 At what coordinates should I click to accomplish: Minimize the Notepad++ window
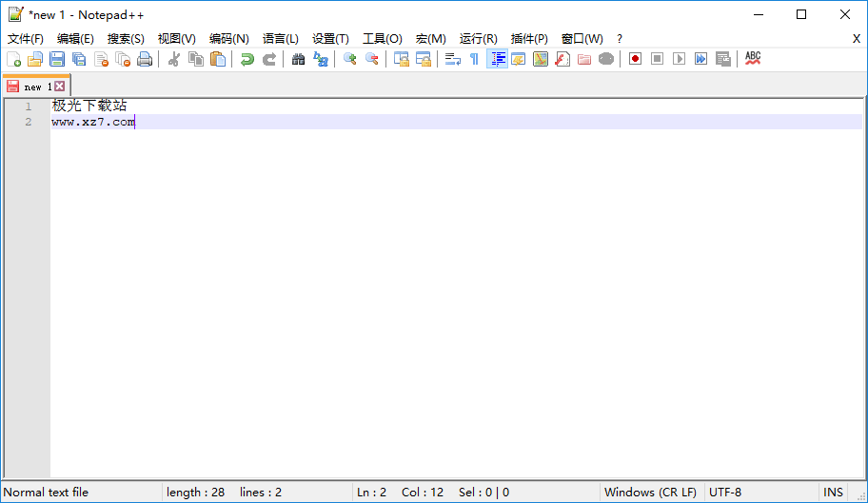pyautogui.click(x=759, y=14)
